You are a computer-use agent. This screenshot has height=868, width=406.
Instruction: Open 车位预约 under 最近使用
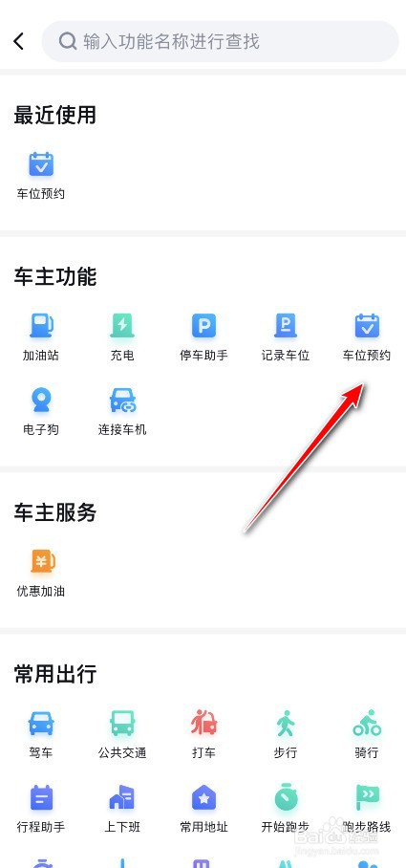(x=41, y=175)
